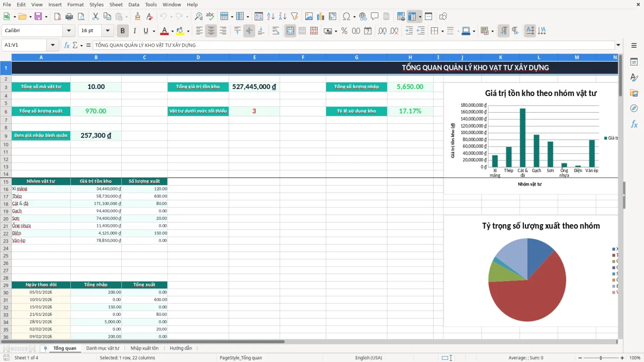Open Freeze Rows and Columns dropdown arrow
Image resolution: width=644 pixels, height=362 pixels.
pyautogui.click(x=420, y=17)
